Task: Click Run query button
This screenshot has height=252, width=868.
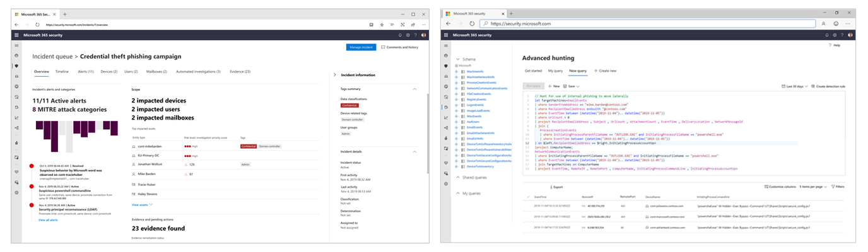Action: (x=533, y=86)
